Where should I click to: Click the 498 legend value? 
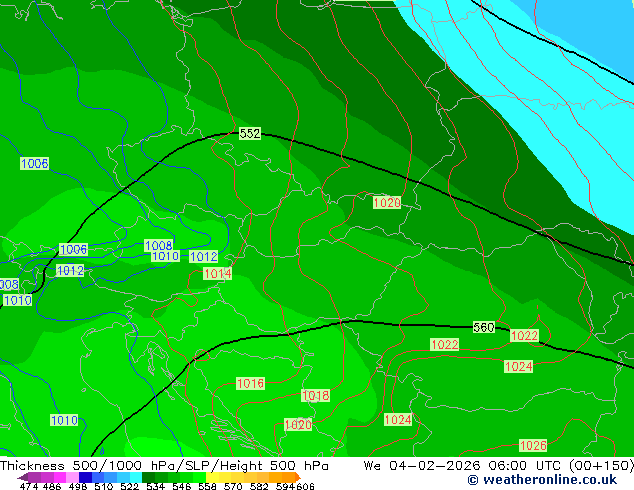[x=78, y=486]
